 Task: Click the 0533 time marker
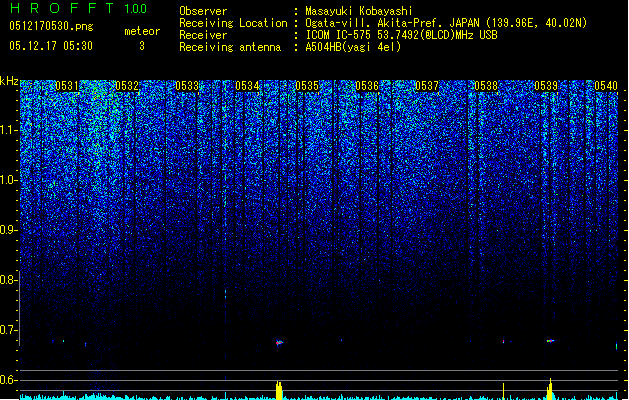click(x=187, y=86)
